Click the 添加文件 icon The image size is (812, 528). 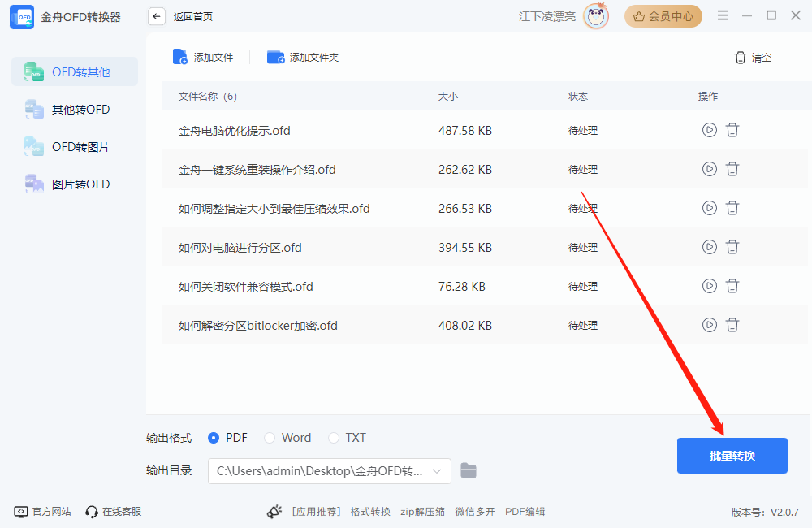pos(179,57)
